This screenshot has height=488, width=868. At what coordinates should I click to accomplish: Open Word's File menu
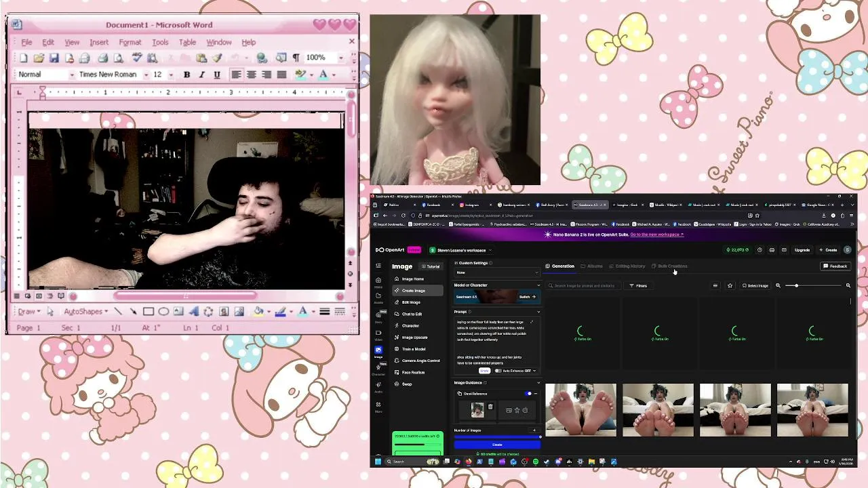tap(26, 42)
